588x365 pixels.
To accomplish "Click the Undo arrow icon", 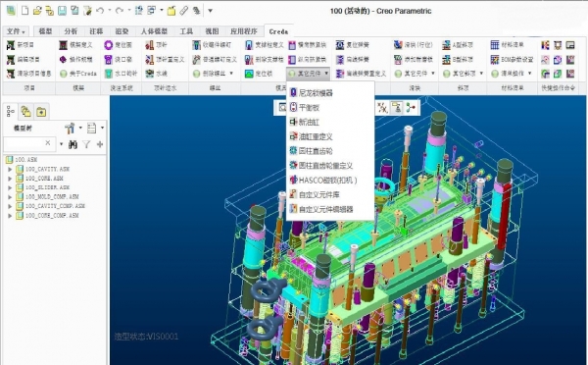I will pyautogui.click(x=100, y=11).
